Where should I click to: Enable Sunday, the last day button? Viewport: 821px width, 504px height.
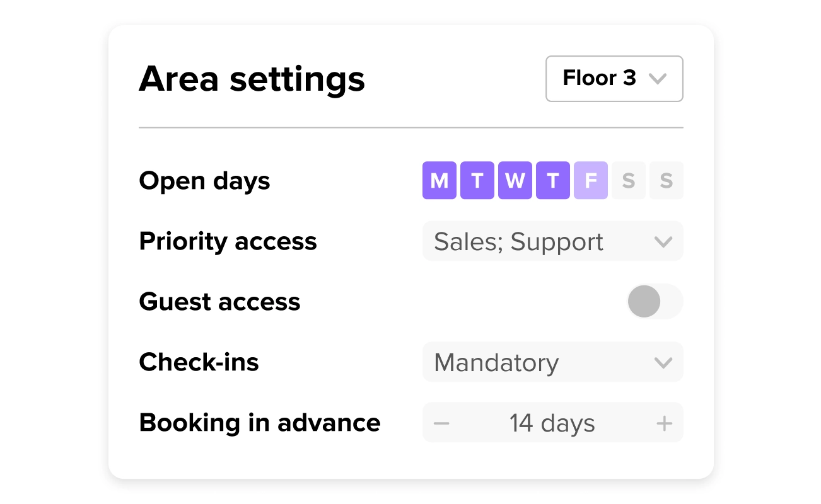[x=666, y=181]
